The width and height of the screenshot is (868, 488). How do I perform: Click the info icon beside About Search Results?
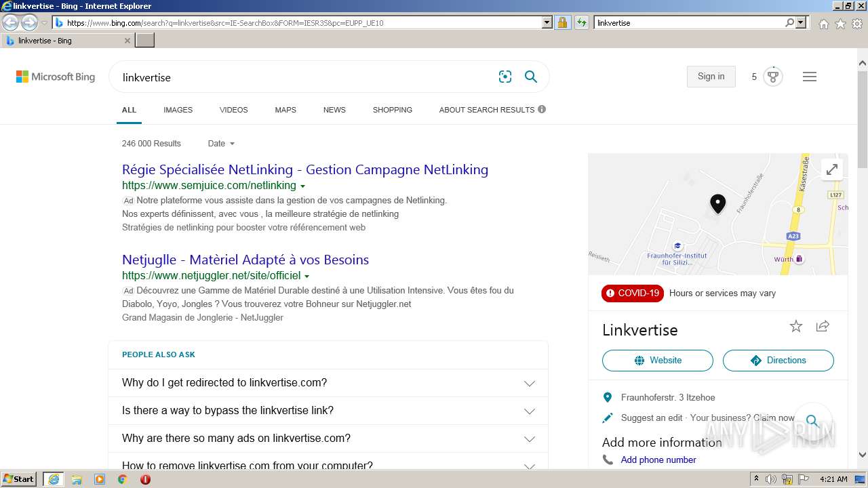[x=542, y=109]
